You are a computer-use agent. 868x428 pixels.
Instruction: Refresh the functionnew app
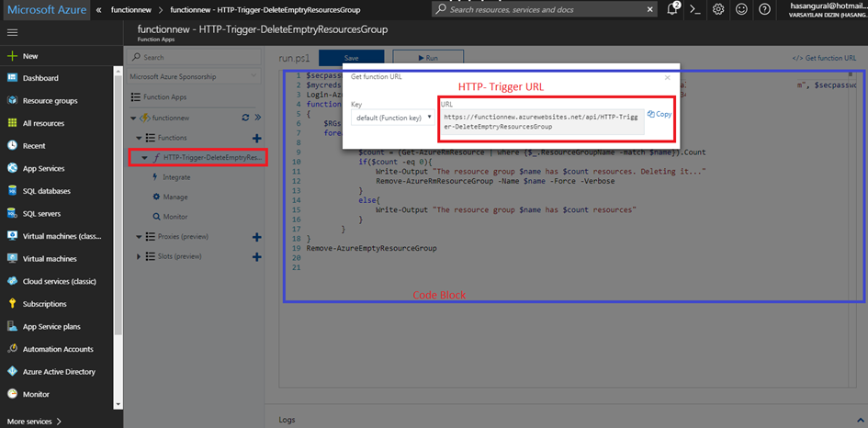click(246, 118)
